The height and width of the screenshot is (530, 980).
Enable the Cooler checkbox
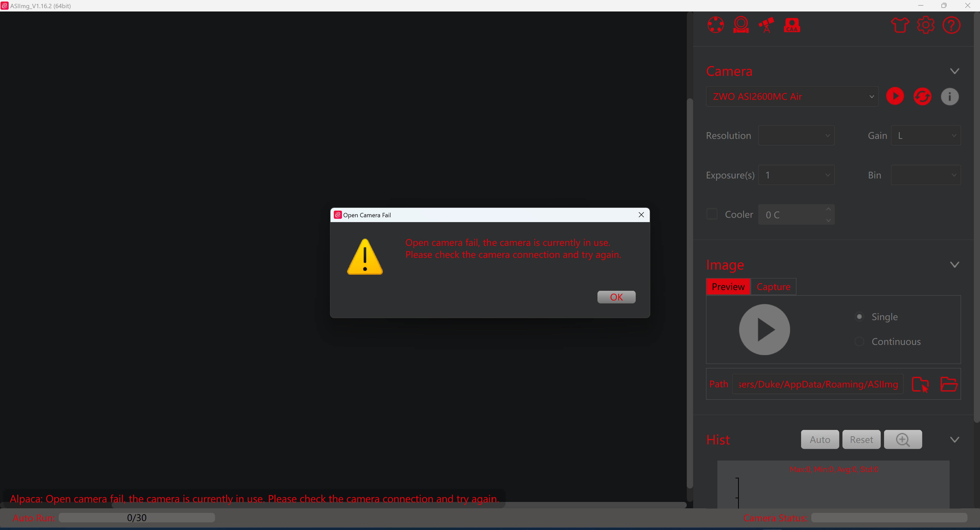point(712,214)
